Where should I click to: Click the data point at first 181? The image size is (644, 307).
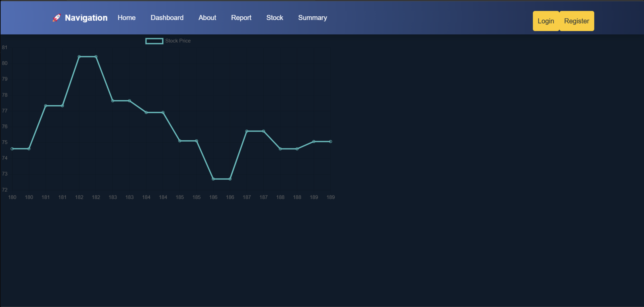coord(46,106)
